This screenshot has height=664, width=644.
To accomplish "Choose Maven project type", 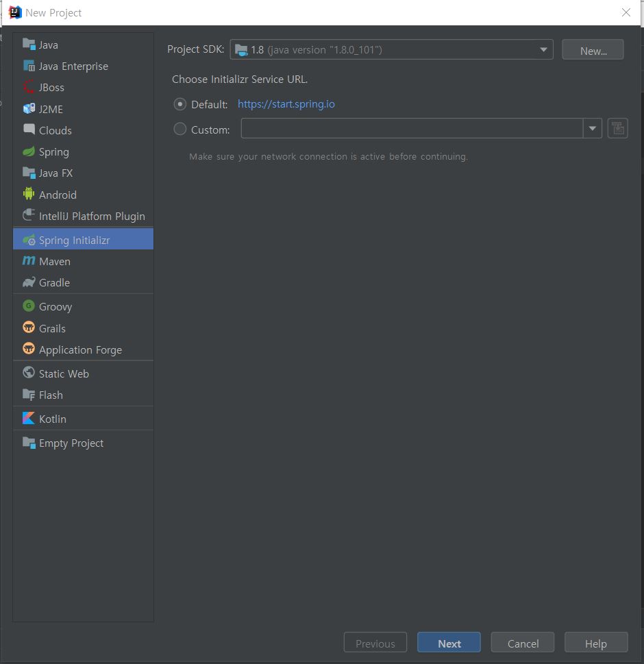I will [84, 261].
